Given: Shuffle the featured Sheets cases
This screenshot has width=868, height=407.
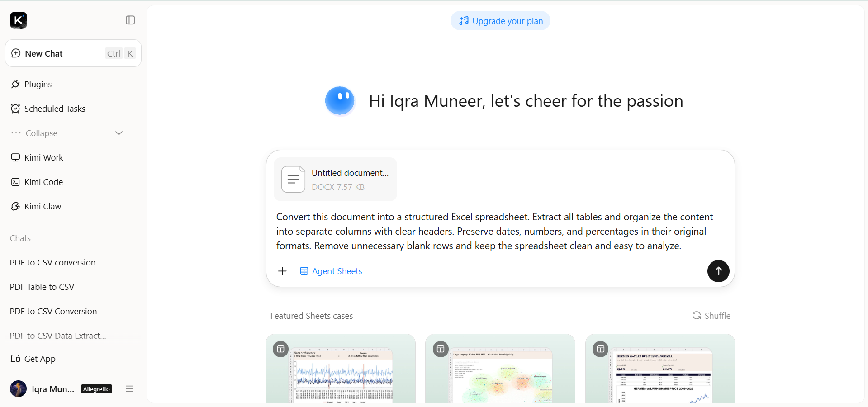Looking at the screenshot, I should [x=711, y=316].
